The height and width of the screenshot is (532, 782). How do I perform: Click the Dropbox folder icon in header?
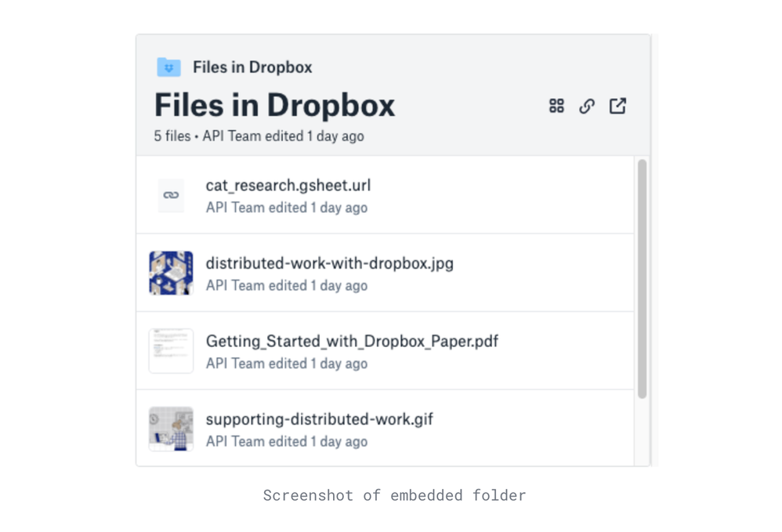tap(168, 67)
